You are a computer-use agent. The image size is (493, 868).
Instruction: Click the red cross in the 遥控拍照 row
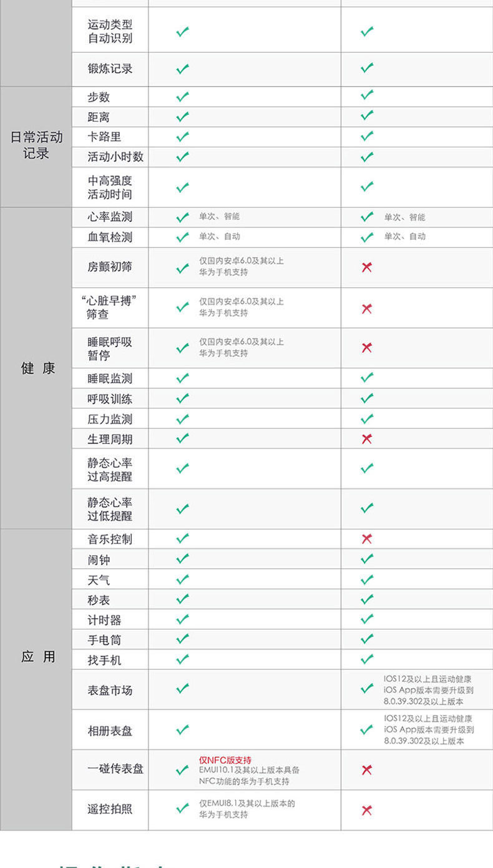click(x=367, y=810)
